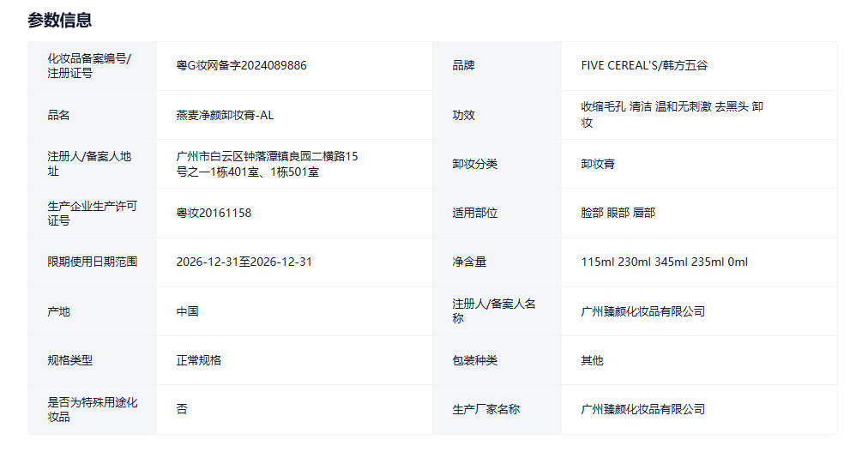Viewport: 868px width, 458px height.
Task: Click the 品牌 label cell
Action: pyautogui.click(x=463, y=66)
